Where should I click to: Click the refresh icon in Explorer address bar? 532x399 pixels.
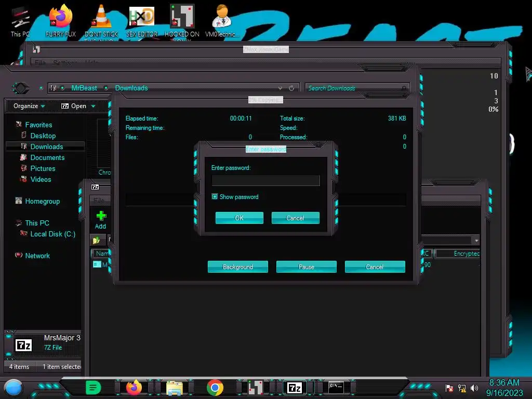pos(291,88)
